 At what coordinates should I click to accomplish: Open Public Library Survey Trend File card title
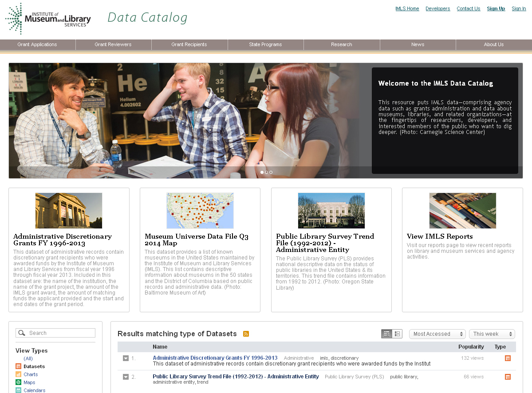pos(325,243)
